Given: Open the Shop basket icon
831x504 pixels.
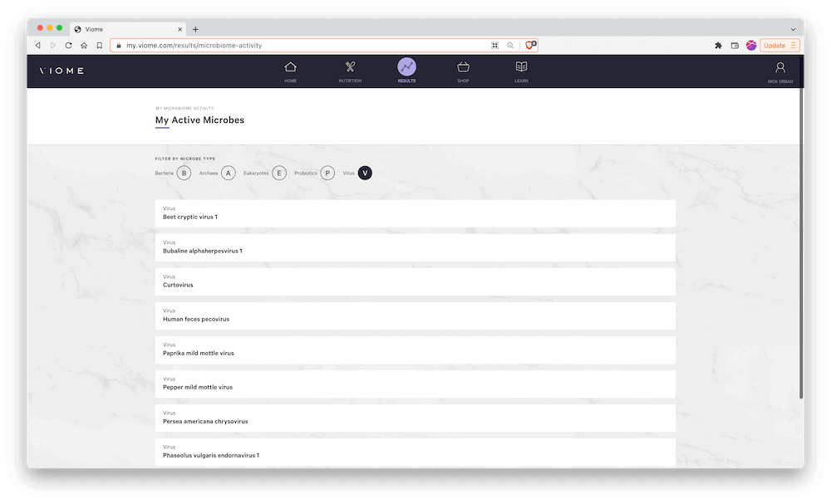Looking at the screenshot, I should click(x=463, y=68).
